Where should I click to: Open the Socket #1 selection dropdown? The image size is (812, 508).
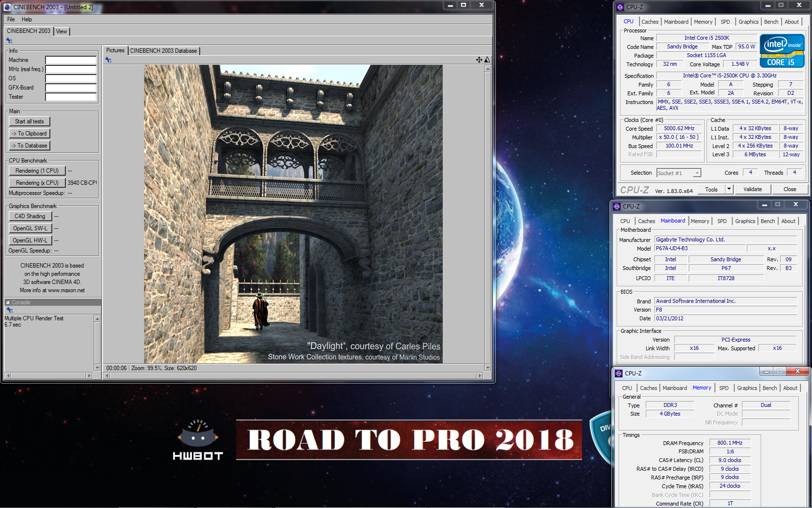coord(696,173)
